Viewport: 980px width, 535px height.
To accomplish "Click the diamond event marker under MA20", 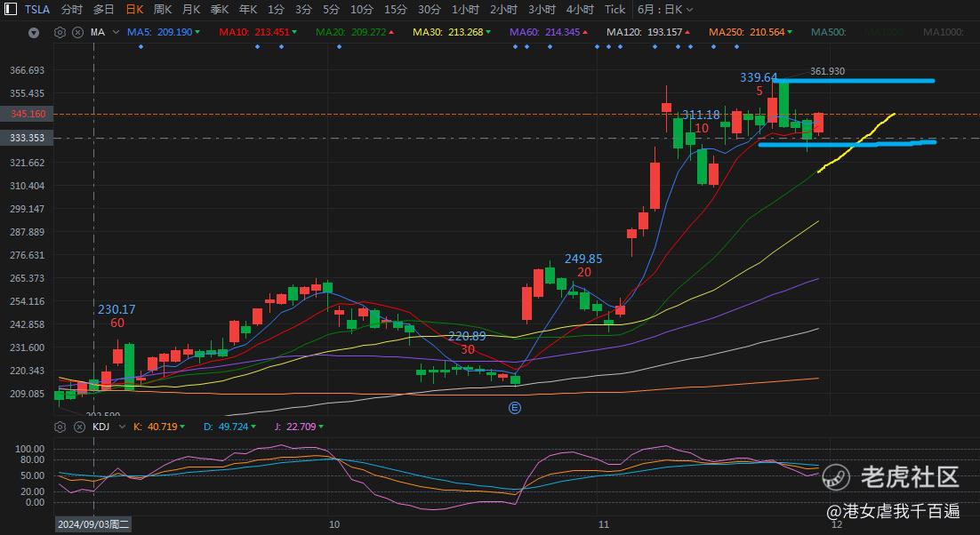I will point(339,47).
